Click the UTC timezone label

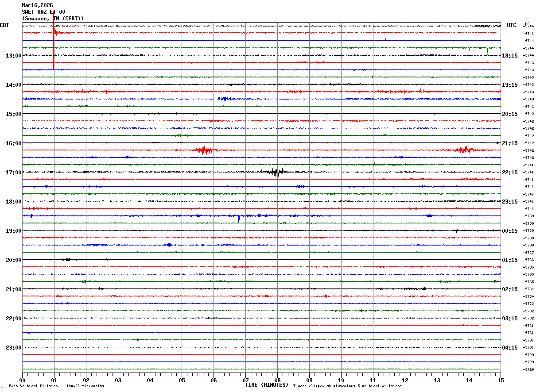pos(512,25)
